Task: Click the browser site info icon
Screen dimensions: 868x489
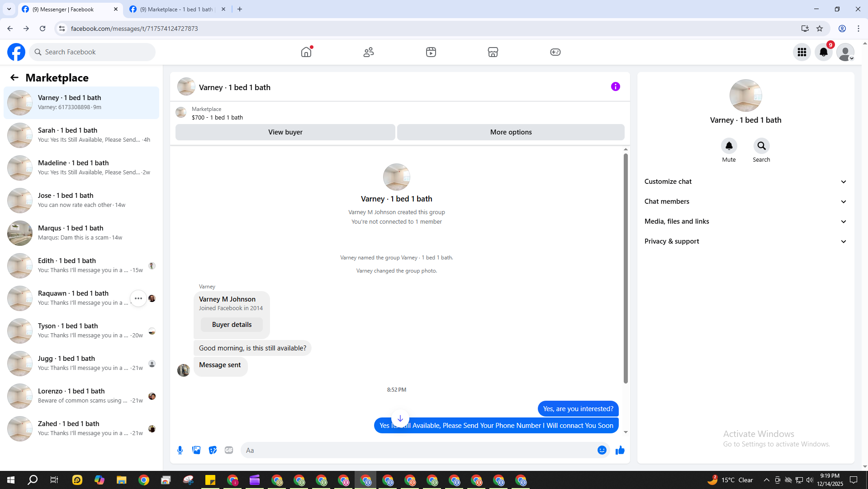Action: click(x=62, y=29)
